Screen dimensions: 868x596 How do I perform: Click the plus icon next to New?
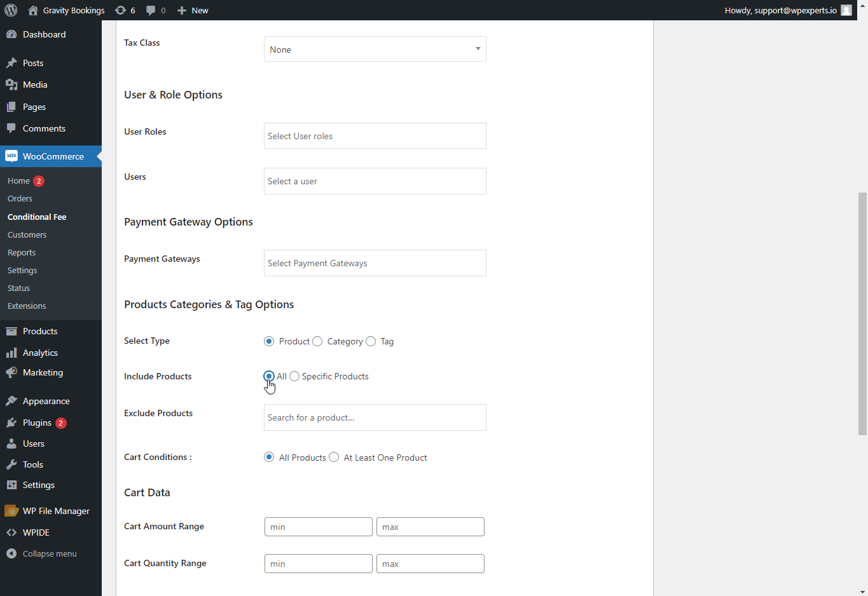pyautogui.click(x=182, y=10)
